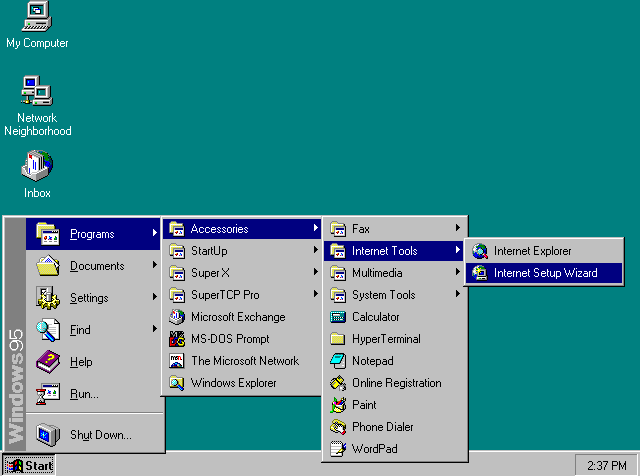Click the Find magnifier icon
640x476 pixels.
(x=48, y=330)
